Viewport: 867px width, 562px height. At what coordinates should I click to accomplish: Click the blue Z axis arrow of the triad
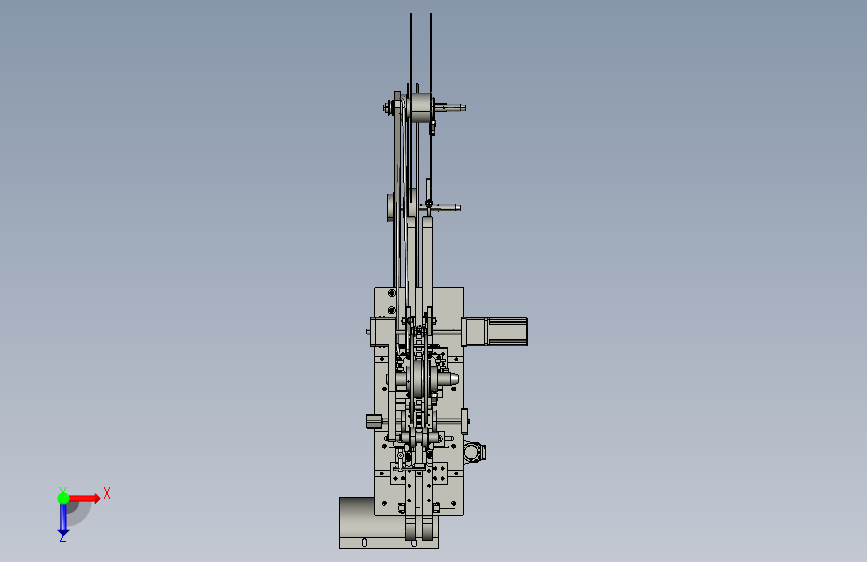(63, 520)
